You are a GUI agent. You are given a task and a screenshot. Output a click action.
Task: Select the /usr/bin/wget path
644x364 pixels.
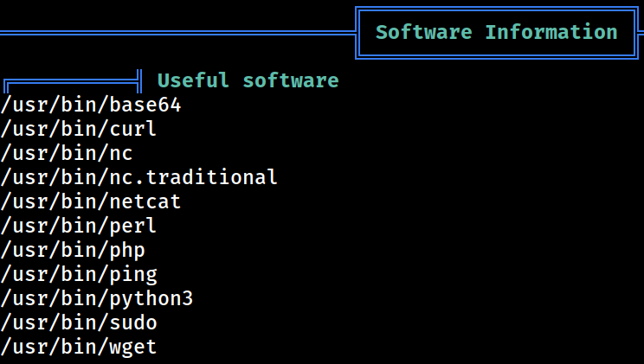pos(79,348)
